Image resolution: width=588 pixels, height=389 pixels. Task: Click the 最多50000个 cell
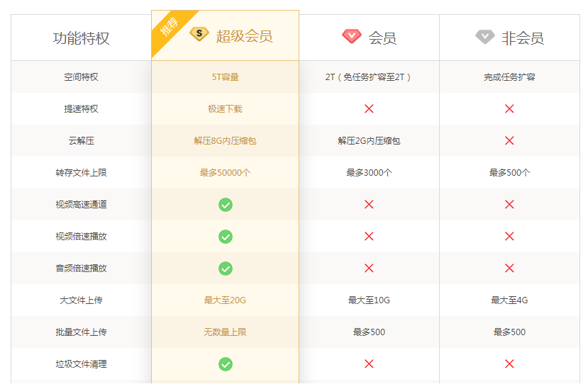pos(225,173)
